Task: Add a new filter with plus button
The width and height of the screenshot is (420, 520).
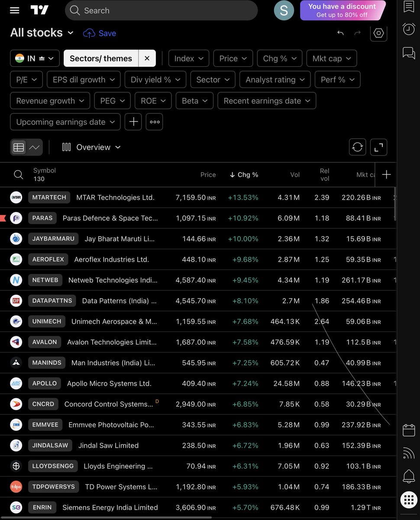Action: [133, 122]
